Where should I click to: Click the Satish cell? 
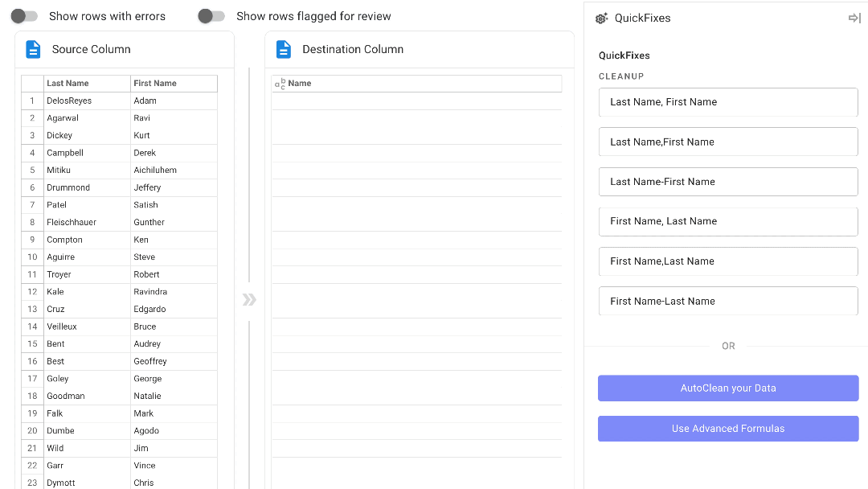(x=174, y=205)
